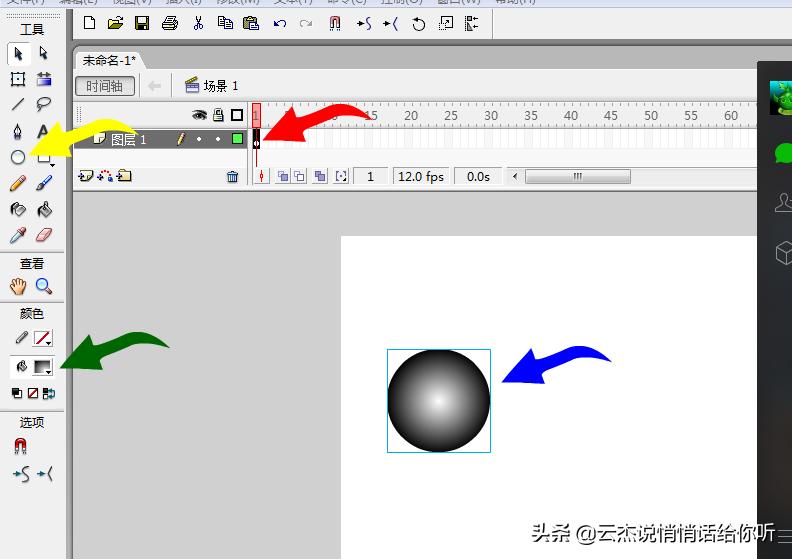Select the Hand tool
The height and width of the screenshot is (559, 792).
click(18, 287)
